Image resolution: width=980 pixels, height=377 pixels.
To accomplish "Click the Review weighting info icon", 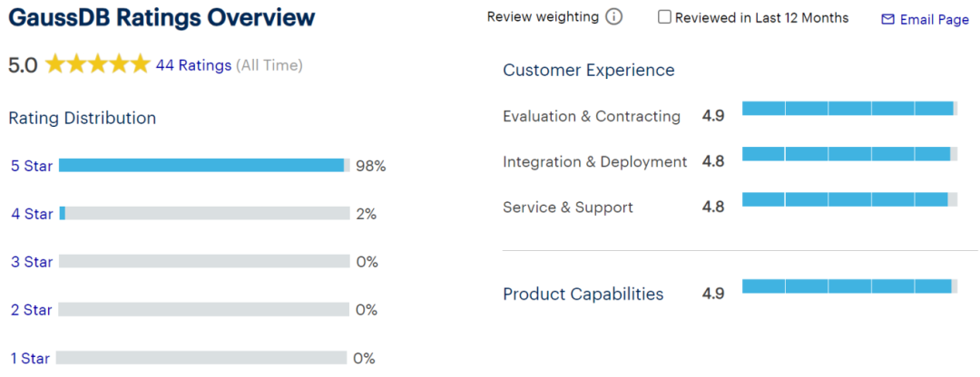I will coord(614,17).
